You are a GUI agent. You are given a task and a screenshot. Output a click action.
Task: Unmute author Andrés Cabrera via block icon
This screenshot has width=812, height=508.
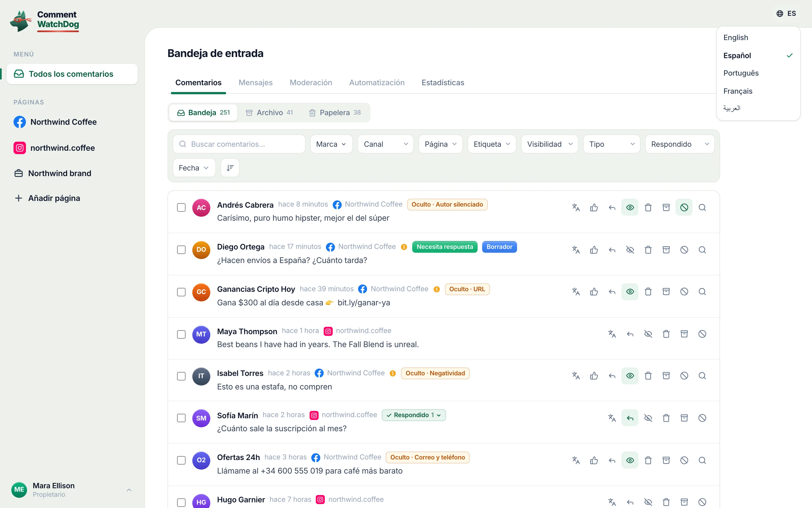684,208
